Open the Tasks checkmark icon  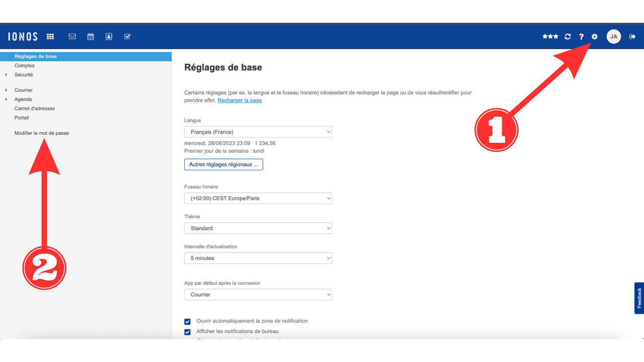click(x=127, y=37)
